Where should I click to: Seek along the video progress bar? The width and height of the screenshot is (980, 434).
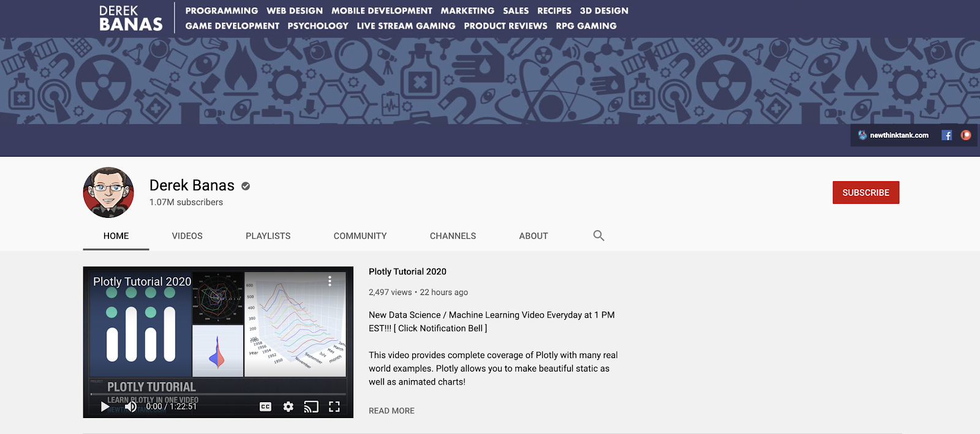(x=218, y=394)
